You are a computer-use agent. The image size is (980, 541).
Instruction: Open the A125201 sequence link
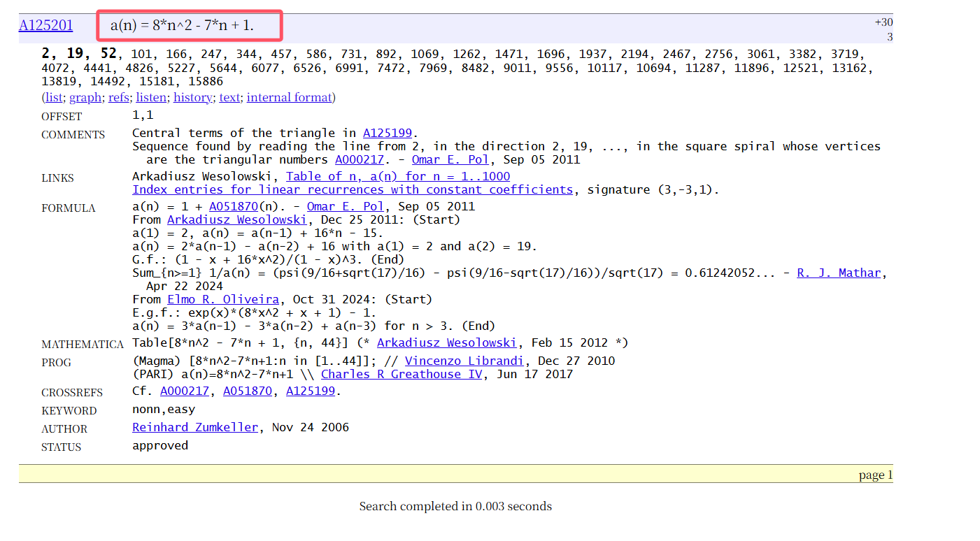[x=45, y=26]
